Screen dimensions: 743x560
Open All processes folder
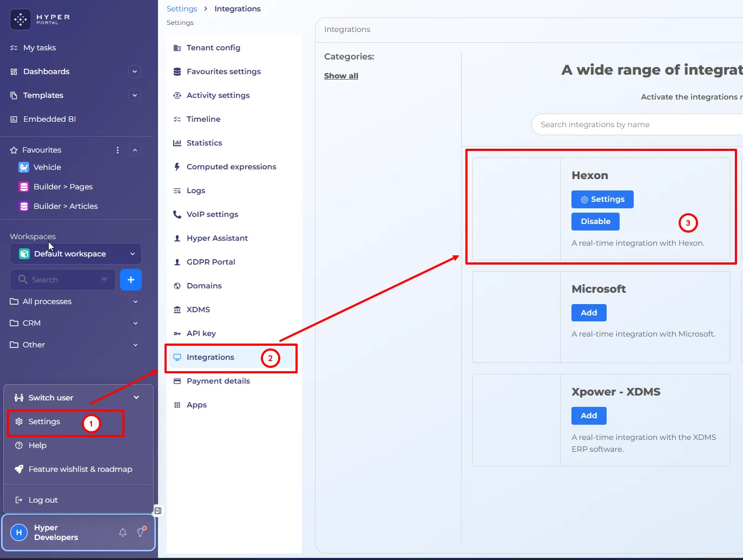[47, 301]
